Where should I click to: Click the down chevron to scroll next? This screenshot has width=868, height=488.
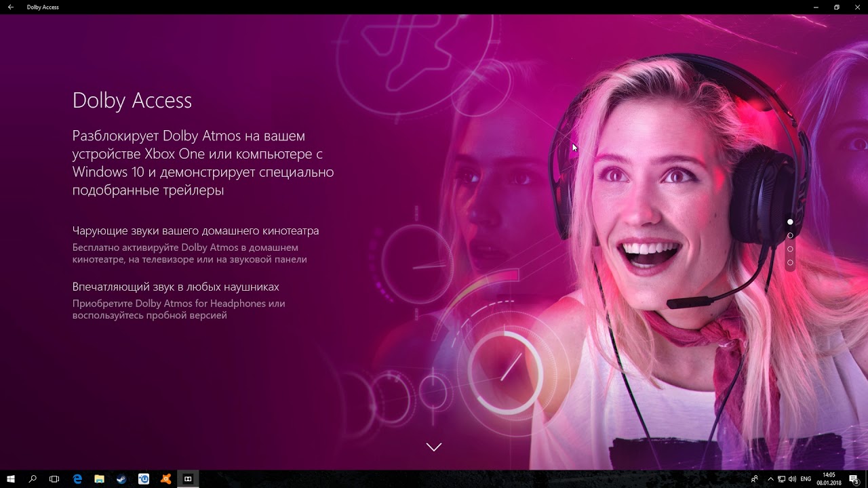click(434, 447)
